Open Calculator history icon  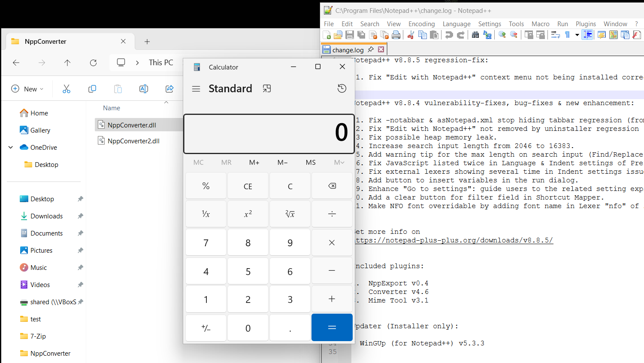[x=342, y=88]
